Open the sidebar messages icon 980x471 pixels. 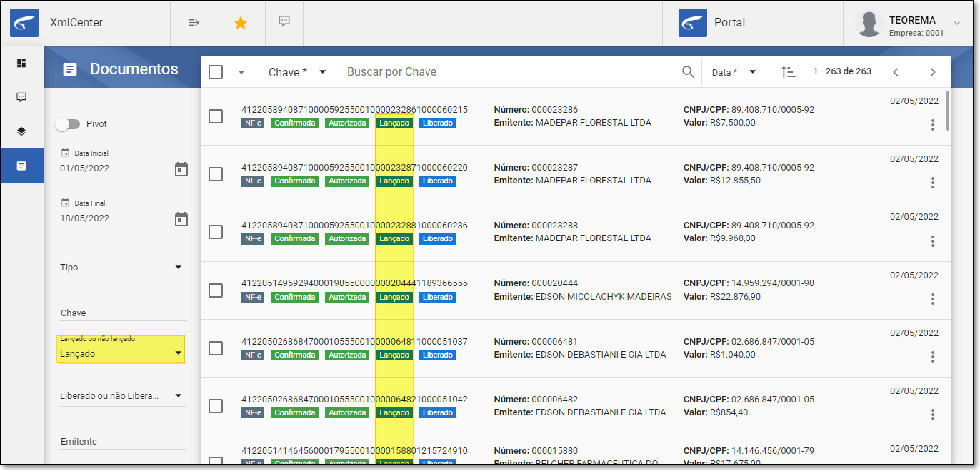[21, 97]
